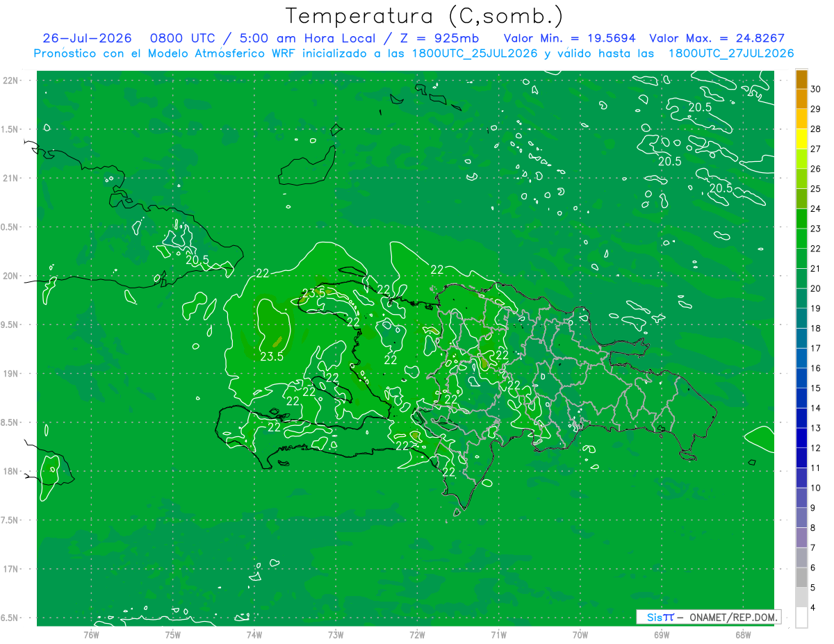Click the 'Valor Min. = 19.5694' readout
The image size is (834, 644).
[x=570, y=38]
